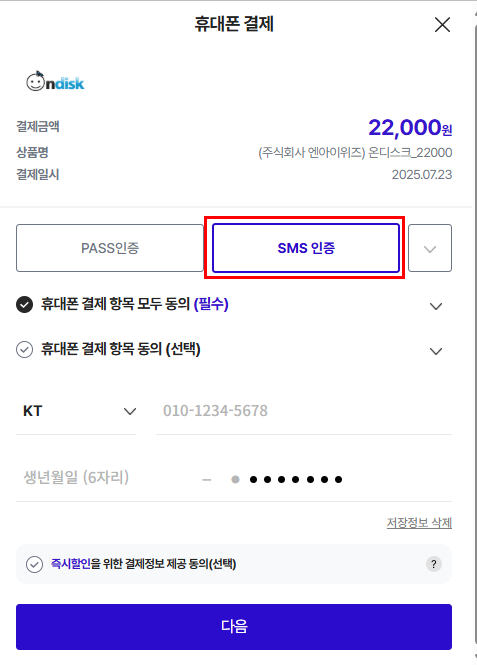Click the vertical scrollbar on right edge
Image resolution: width=477 pixels, height=665 pixels.
pyautogui.click(x=475, y=332)
